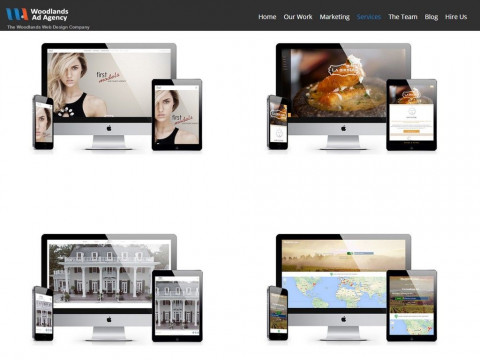The height and width of the screenshot is (360, 480).
Task: Open the Marketing menu link
Action: [x=334, y=17]
